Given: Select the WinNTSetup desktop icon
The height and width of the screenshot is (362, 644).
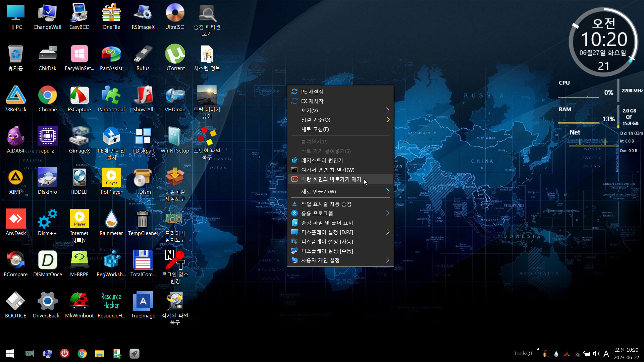Looking at the screenshot, I should tap(175, 140).
